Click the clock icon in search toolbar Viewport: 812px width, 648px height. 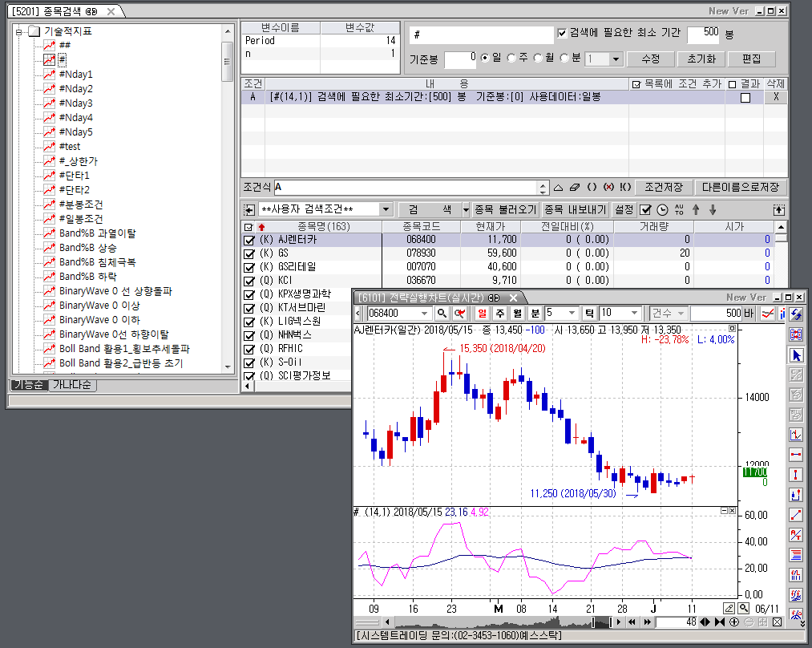pyautogui.click(x=662, y=209)
